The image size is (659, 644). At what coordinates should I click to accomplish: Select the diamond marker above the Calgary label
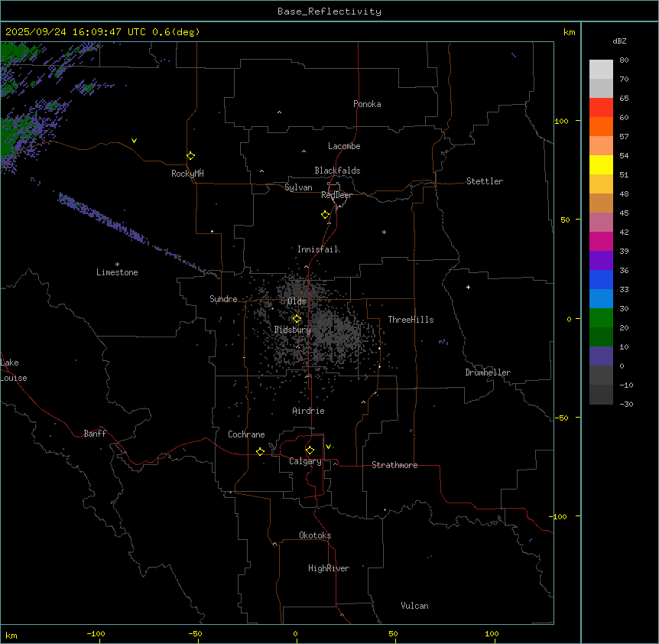point(310,450)
